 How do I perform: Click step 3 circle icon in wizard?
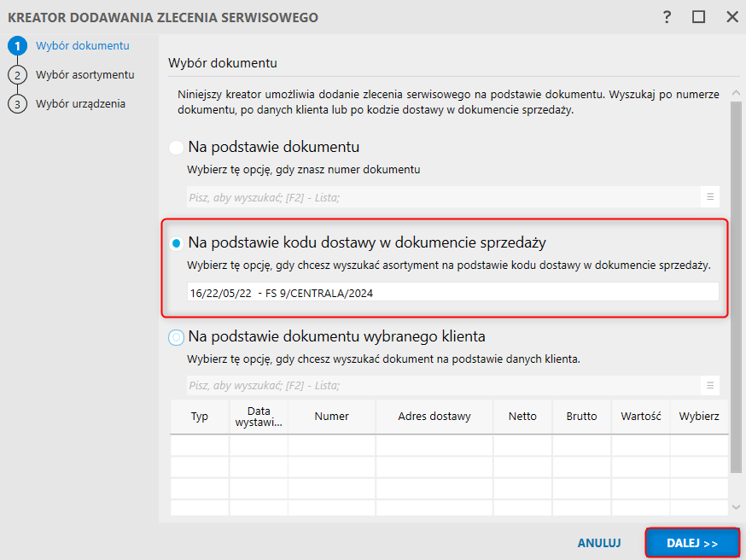(16, 104)
